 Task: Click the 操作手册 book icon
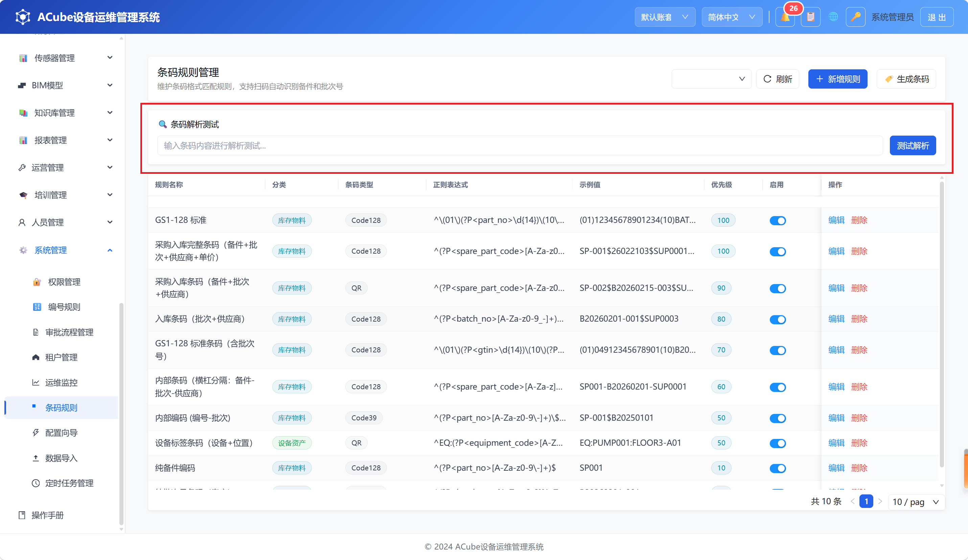click(x=22, y=515)
